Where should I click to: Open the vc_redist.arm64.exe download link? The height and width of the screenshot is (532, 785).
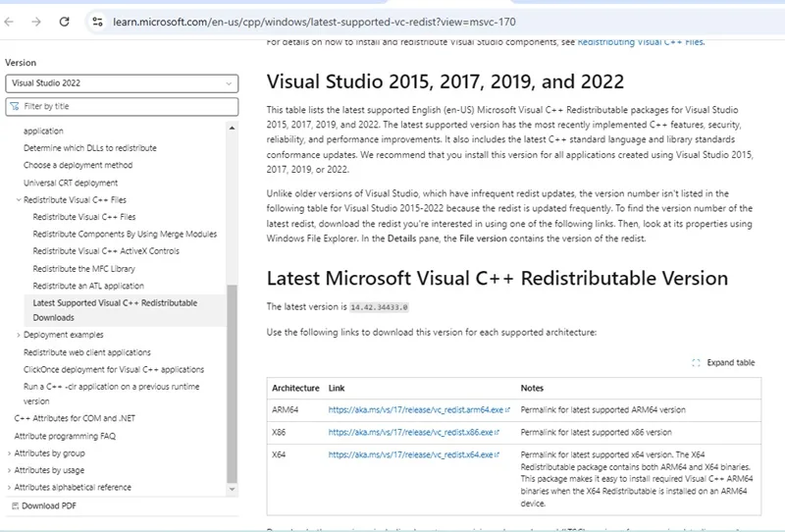coord(415,409)
